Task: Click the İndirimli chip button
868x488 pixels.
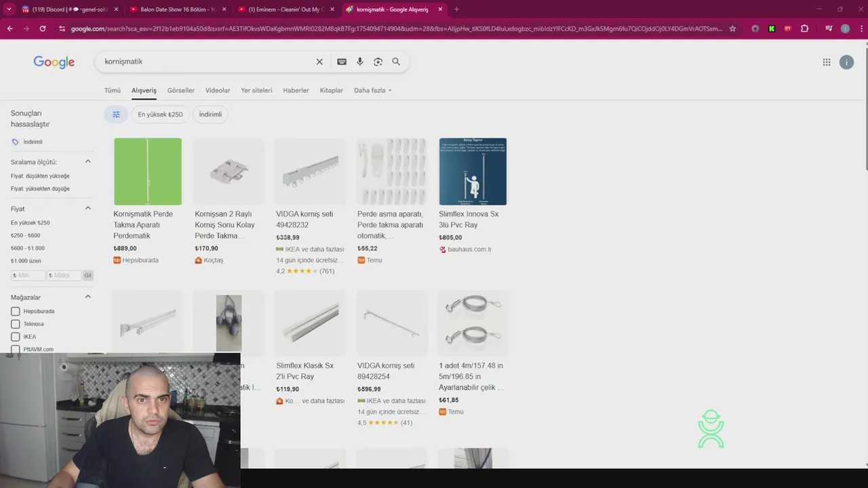Action: point(210,115)
